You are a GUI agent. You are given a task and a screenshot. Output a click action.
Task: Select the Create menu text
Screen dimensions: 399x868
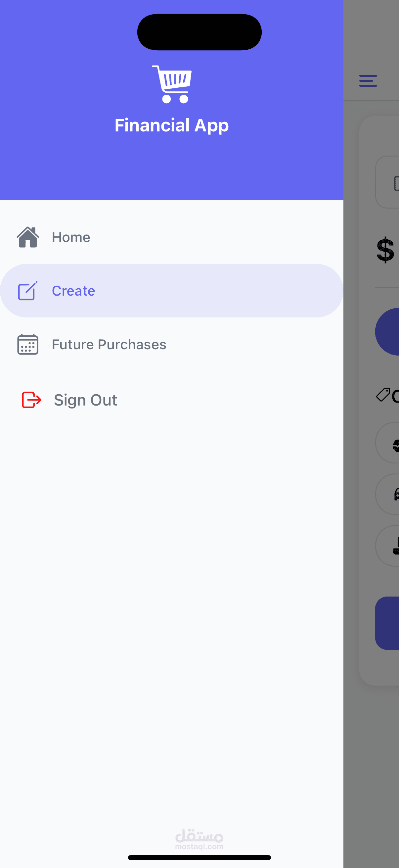tap(73, 291)
